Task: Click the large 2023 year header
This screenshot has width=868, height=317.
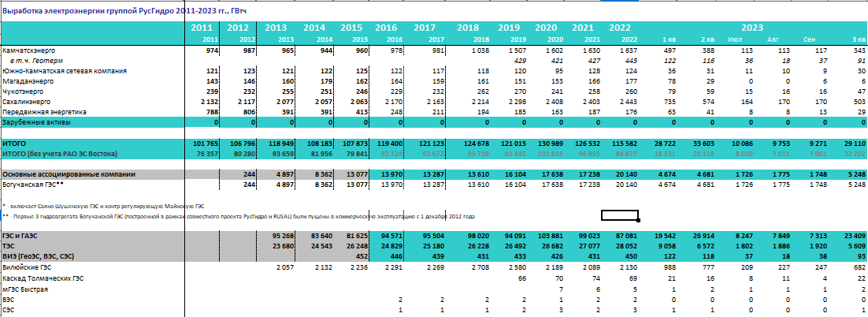Action: 752,28
